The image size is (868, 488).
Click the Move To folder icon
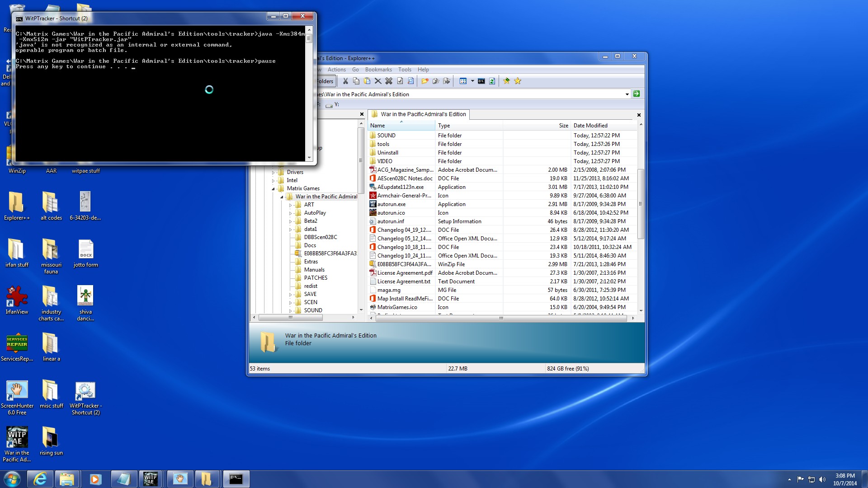(447, 81)
